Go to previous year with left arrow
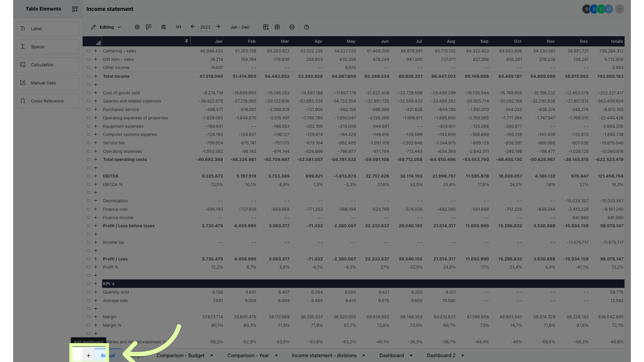The image size is (644, 362). click(193, 27)
